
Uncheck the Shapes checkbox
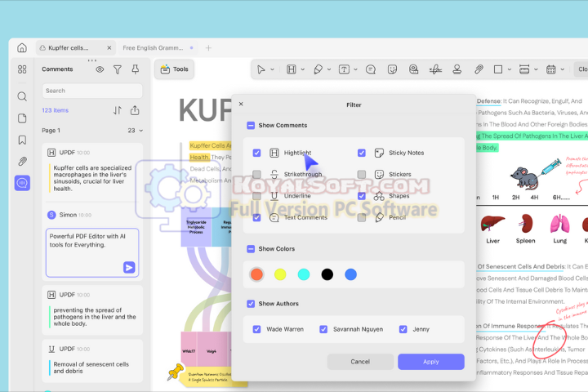tap(362, 196)
